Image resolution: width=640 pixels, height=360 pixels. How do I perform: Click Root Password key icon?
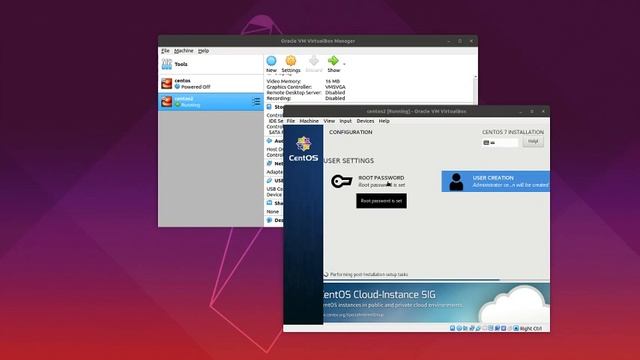coord(342,181)
